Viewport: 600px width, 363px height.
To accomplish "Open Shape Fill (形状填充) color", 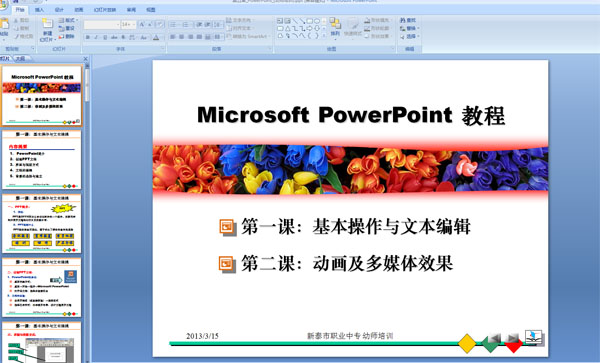I will click(377, 20).
